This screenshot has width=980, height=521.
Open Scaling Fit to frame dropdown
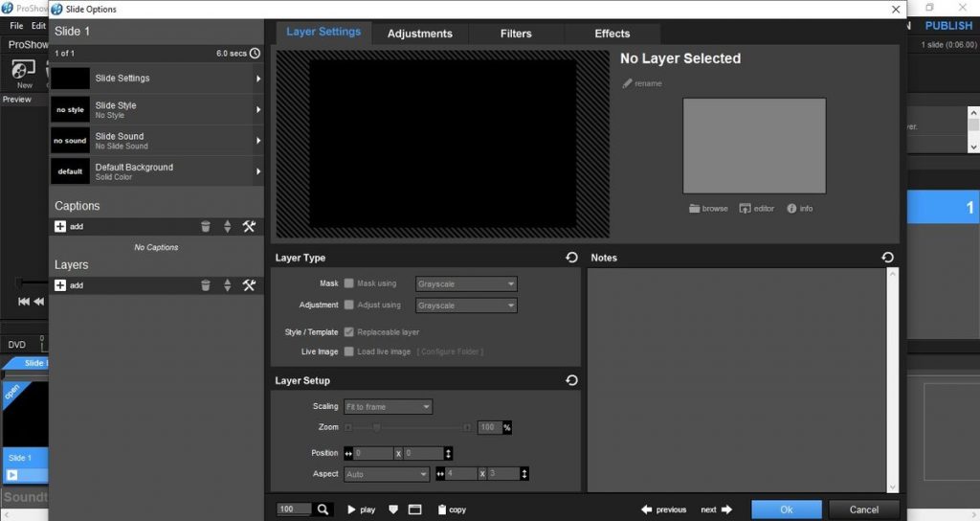388,406
